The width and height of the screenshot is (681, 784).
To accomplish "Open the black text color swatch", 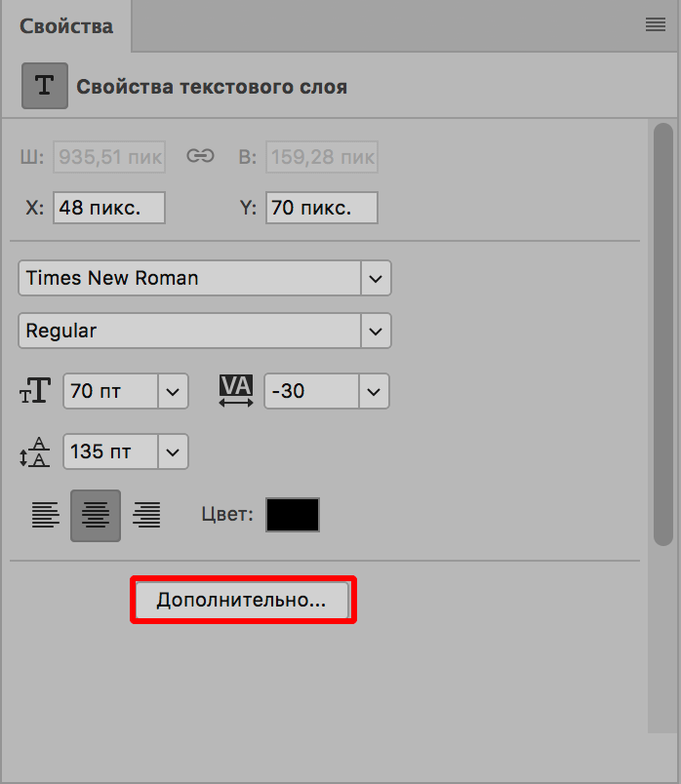I will coord(293,515).
